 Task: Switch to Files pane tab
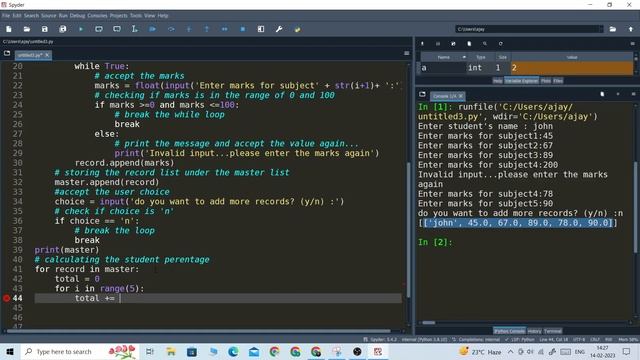558,81
